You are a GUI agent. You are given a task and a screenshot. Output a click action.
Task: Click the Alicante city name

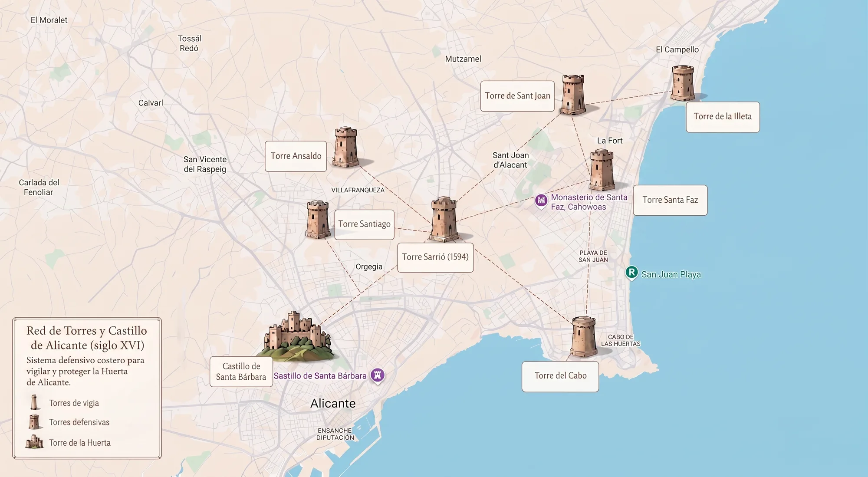333,404
